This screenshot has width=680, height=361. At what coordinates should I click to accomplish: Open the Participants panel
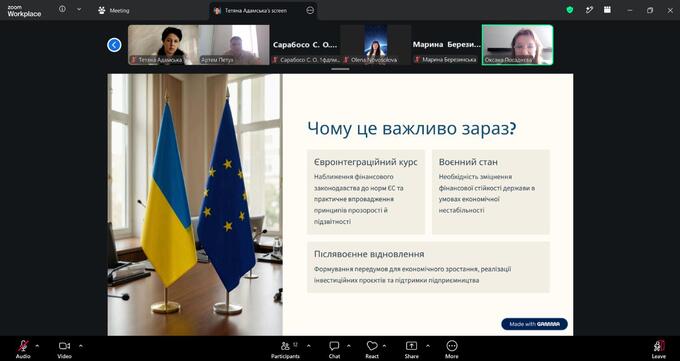tap(285, 349)
